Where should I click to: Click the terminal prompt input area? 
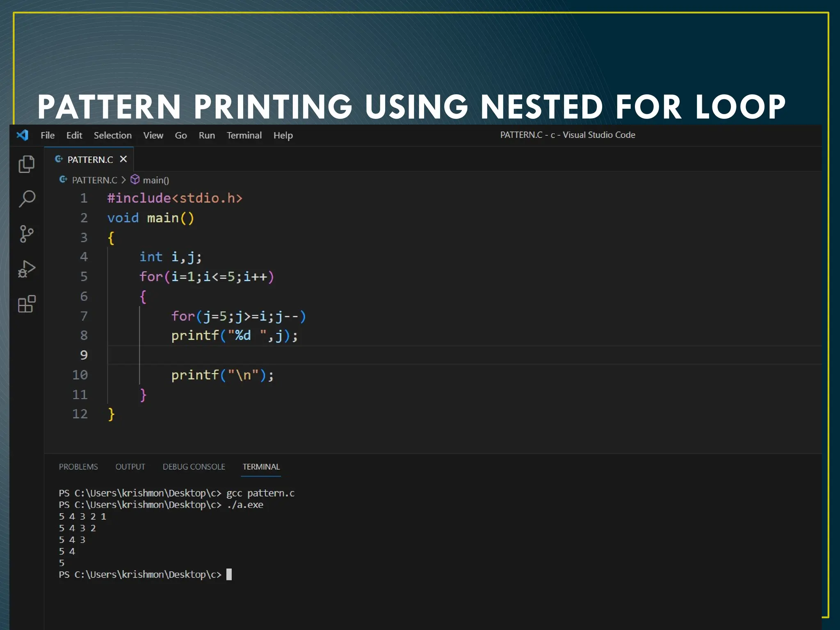pyautogui.click(x=229, y=574)
